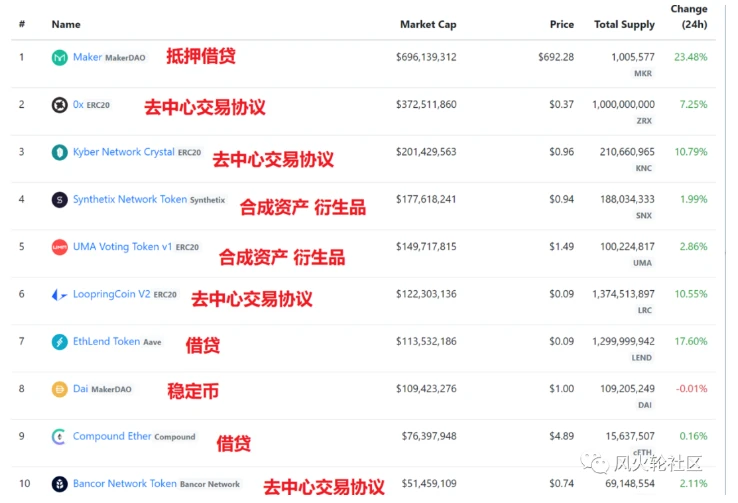Viewport: 738px width, 503px height.
Task: Select market cap value $109,423,276
Action: 426,389
